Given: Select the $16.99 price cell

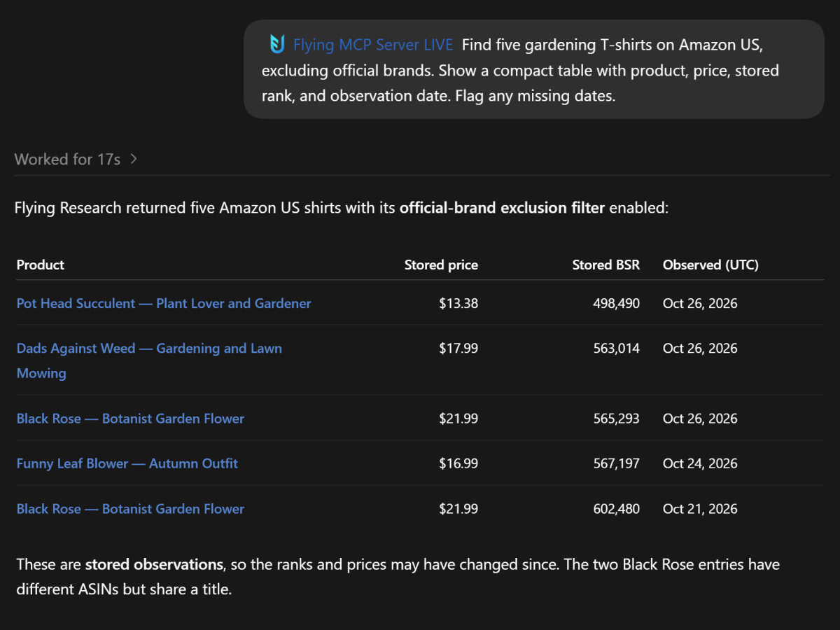Looking at the screenshot, I should (458, 463).
